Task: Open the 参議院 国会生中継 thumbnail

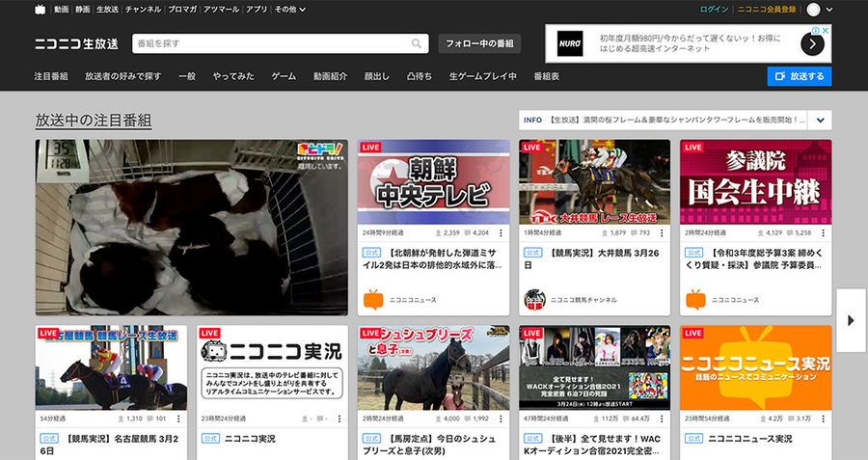Action: (755, 181)
